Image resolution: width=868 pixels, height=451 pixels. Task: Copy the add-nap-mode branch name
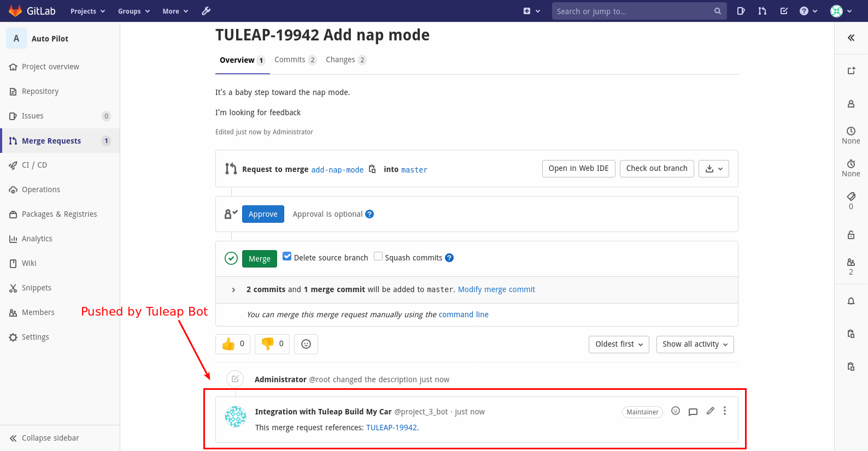(372, 169)
